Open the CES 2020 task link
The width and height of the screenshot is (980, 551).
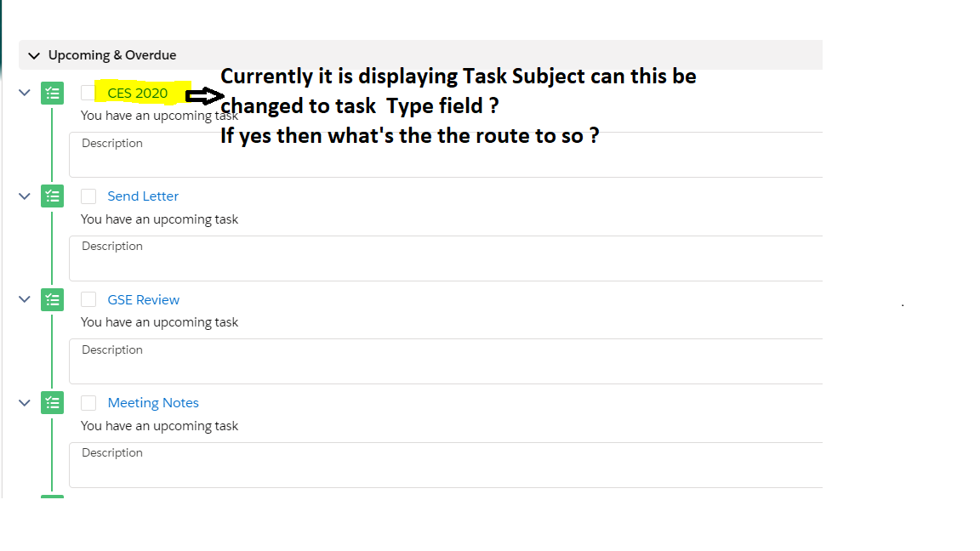(136, 93)
